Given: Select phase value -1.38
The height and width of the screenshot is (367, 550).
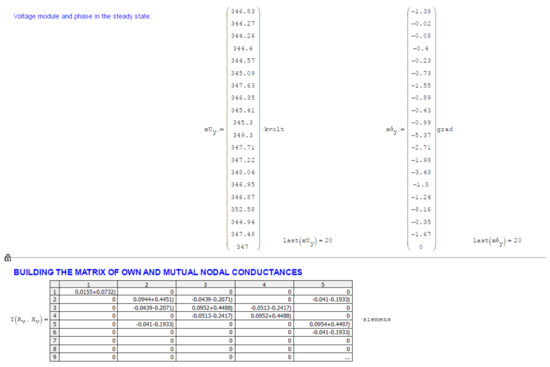Looking at the screenshot, I should point(421,11).
